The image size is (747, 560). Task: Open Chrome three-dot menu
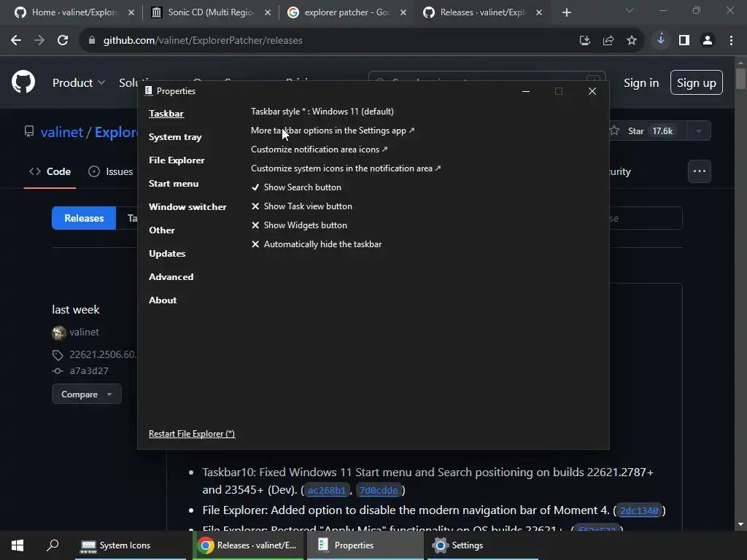731,41
